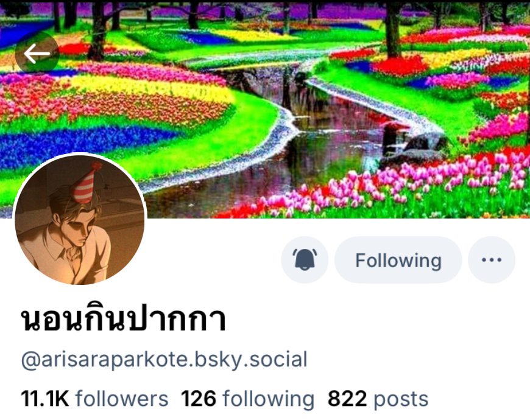Tap the Following pill button

click(398, 260)
